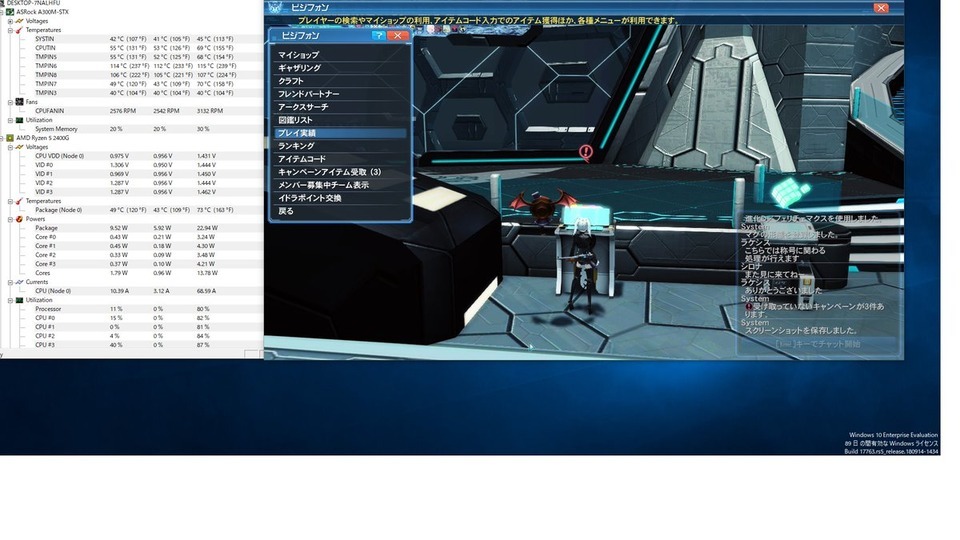Select the VID #1 voltage row
Screen dimensions: 960x540
132,174
